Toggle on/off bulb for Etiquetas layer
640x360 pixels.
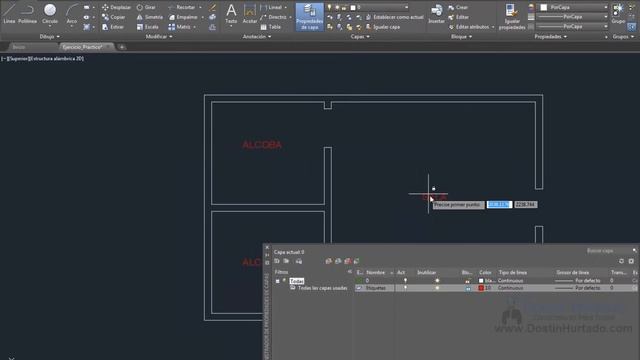[405, 288]
